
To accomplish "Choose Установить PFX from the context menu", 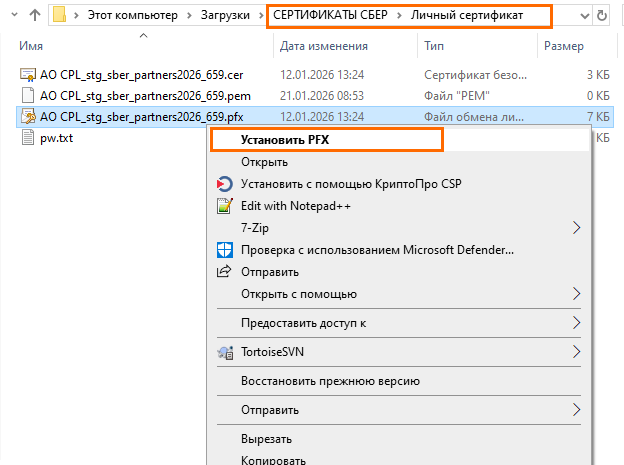I will (x=285, y=140).
